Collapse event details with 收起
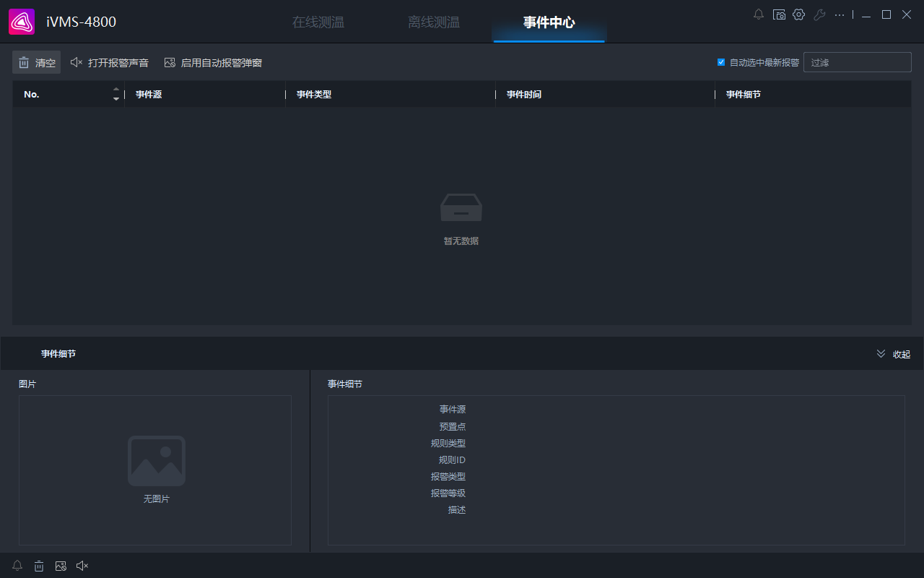Viewport: 924px width, 578px height. (x=893, y=354)
